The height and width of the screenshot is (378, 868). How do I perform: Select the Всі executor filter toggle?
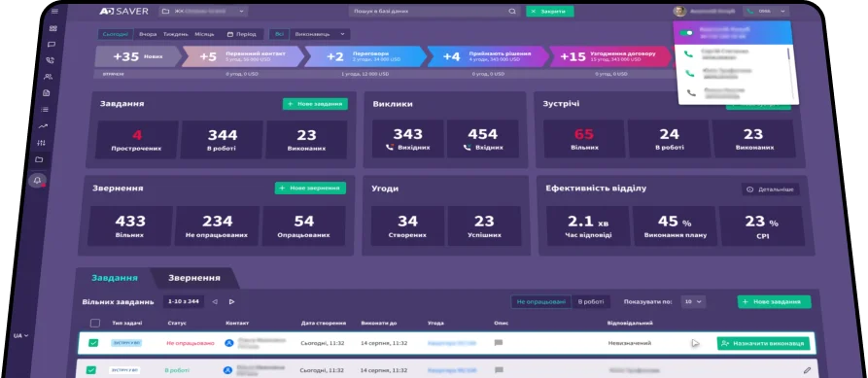(279, 34)
